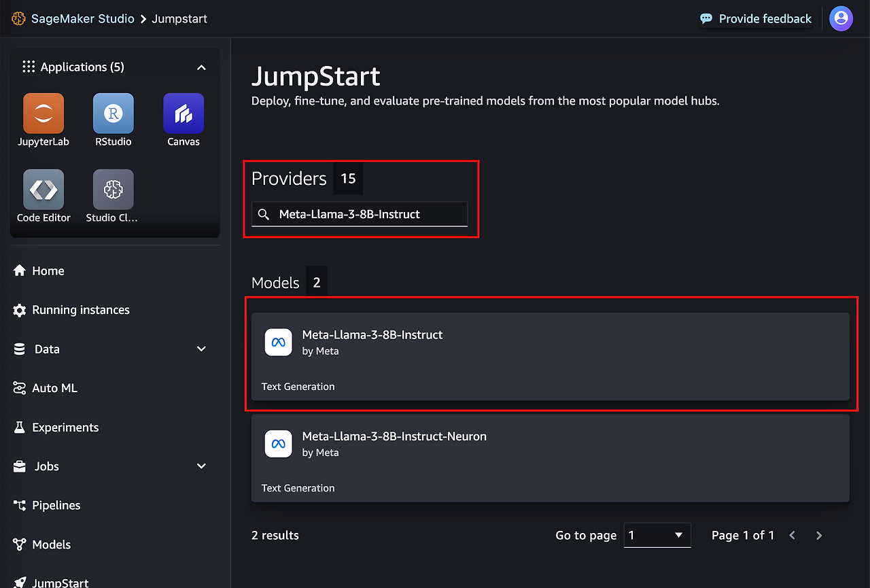Open the Go to page dropdown

(657, 535)
